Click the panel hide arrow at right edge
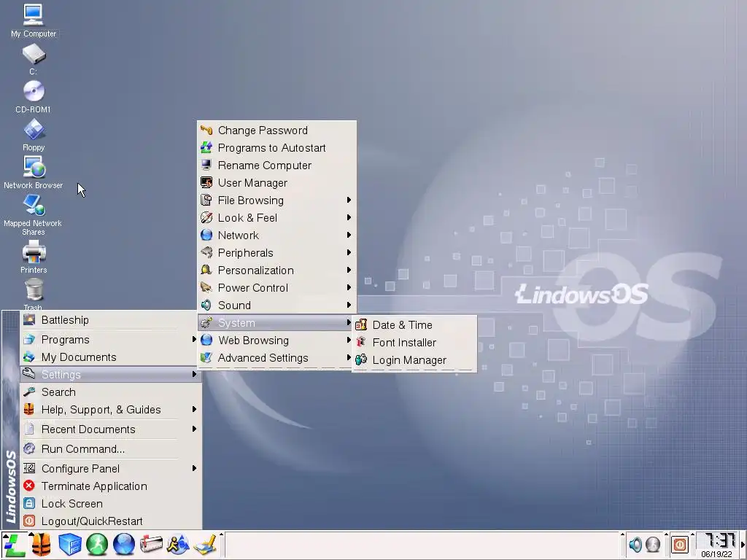 coord(743,545)
